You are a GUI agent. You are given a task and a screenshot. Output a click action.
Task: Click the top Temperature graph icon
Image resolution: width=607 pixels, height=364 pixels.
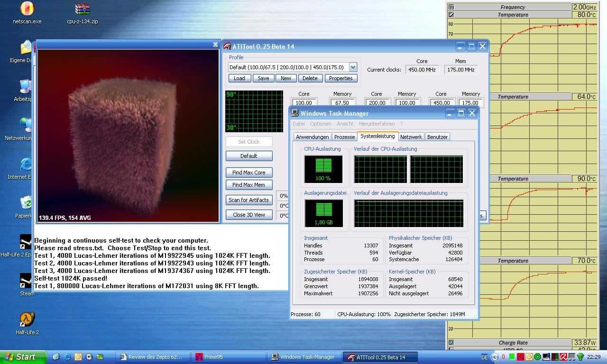point(451,15)
